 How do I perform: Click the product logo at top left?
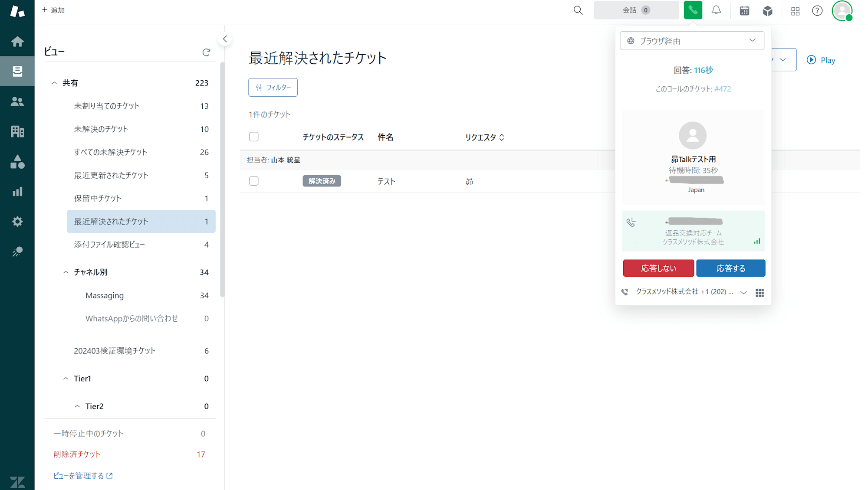pos(17,11)
